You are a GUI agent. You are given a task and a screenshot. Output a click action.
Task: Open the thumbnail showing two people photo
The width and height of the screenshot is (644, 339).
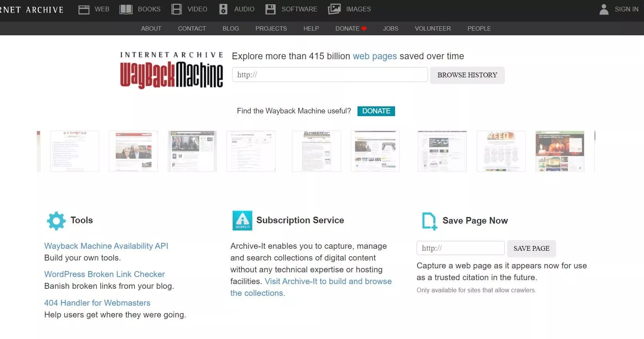point(133,151)
